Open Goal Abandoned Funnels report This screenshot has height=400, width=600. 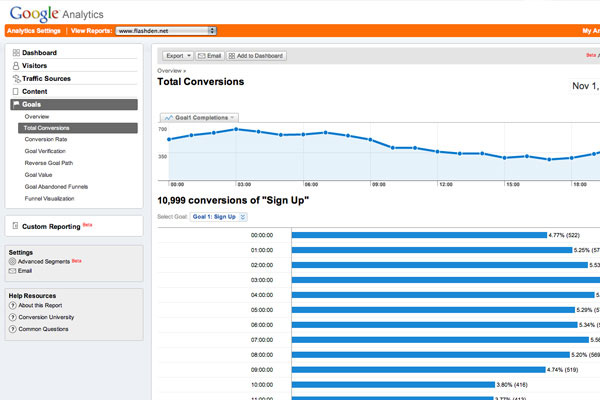(56, 187)
